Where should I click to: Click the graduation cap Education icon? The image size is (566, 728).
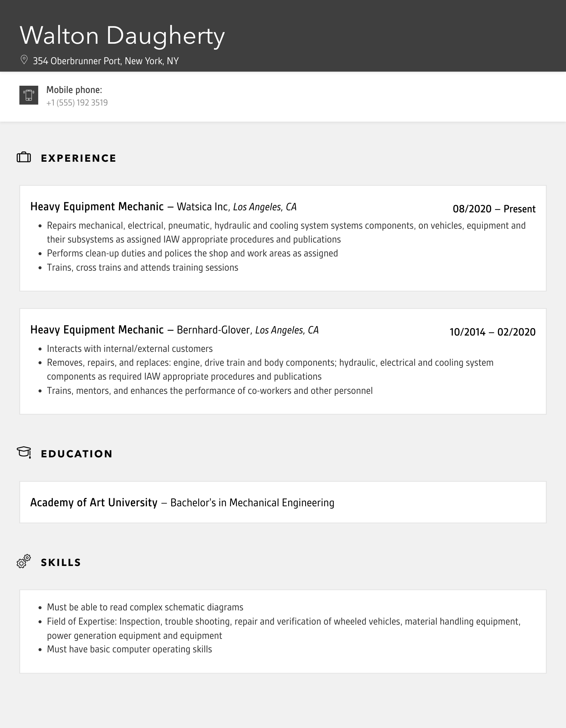coord(24,452)
